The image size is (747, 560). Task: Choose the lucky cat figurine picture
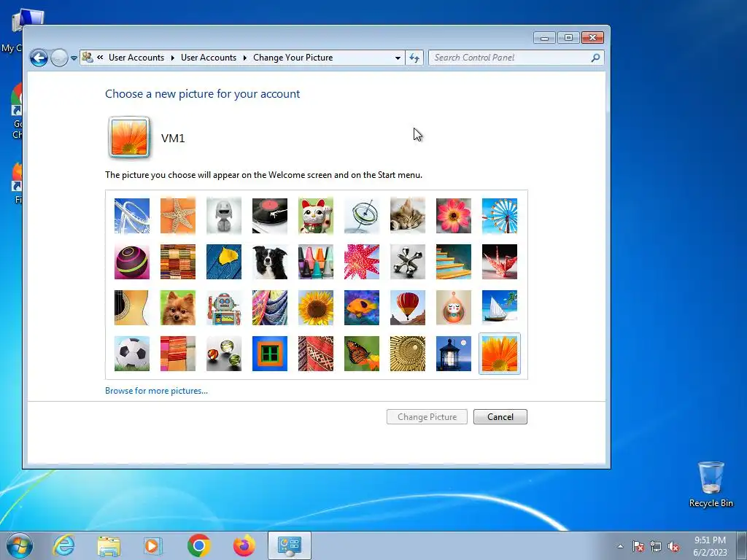316,216
